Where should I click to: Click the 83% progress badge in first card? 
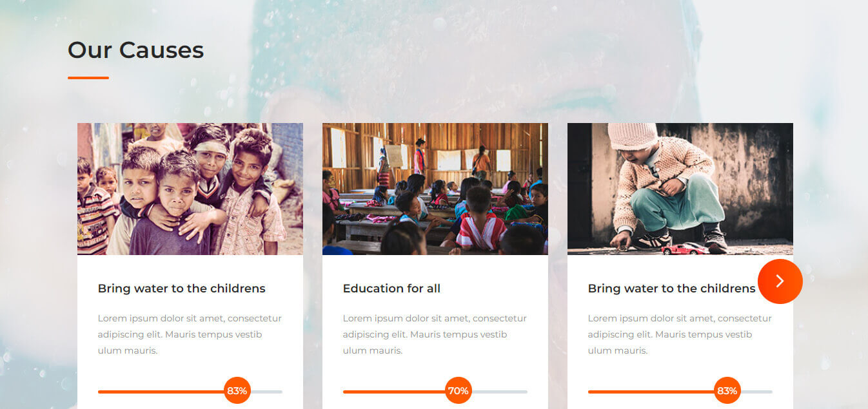pyautogui.click(x=237, y=390)
